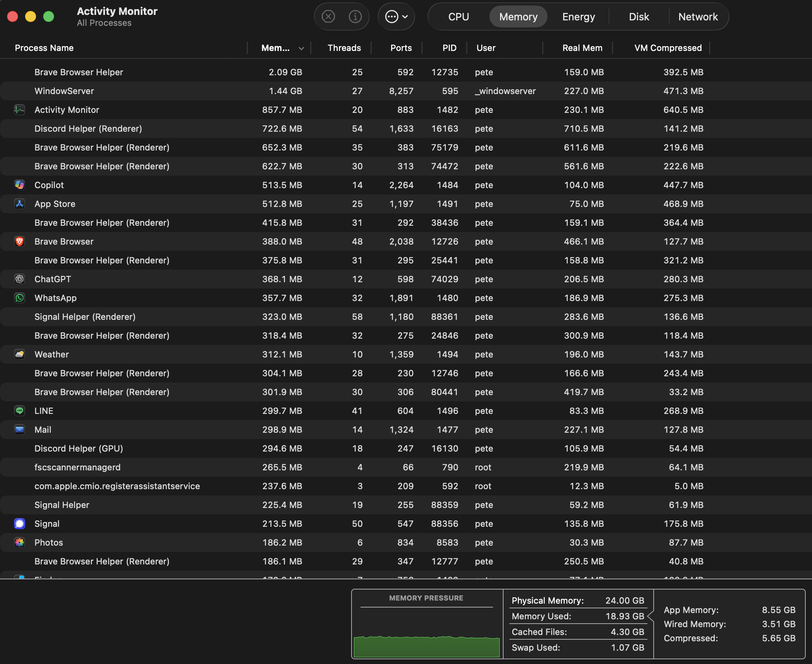Click the process info (i) toolbar icon
Viewport: 812px width, 664px height.
tap(355, 16)
